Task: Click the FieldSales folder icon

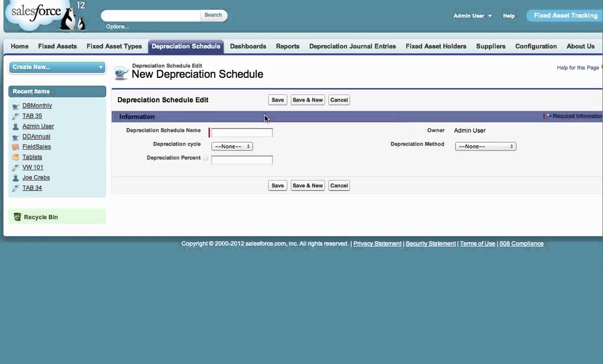Action: 15,147
